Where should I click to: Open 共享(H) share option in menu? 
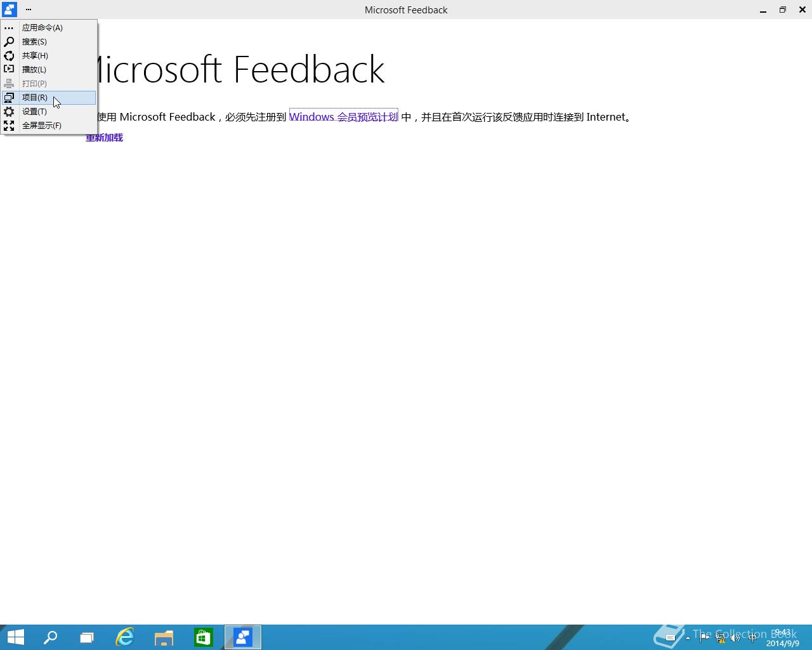[49, 56]
